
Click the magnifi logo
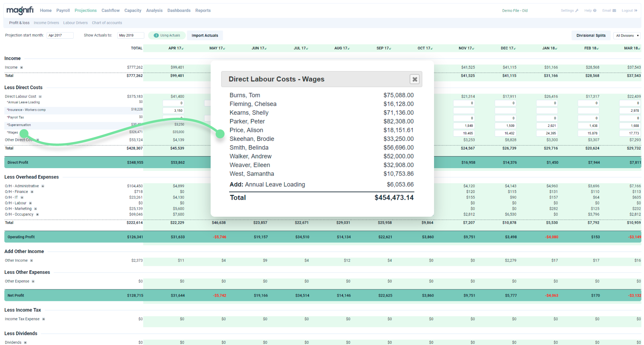[19, 10]
